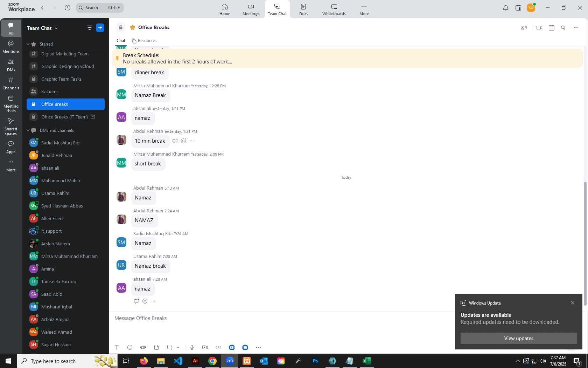588x368 pixels.
Task: Click the chat vertical scrollbar
Action: click(x=585, y=244)
